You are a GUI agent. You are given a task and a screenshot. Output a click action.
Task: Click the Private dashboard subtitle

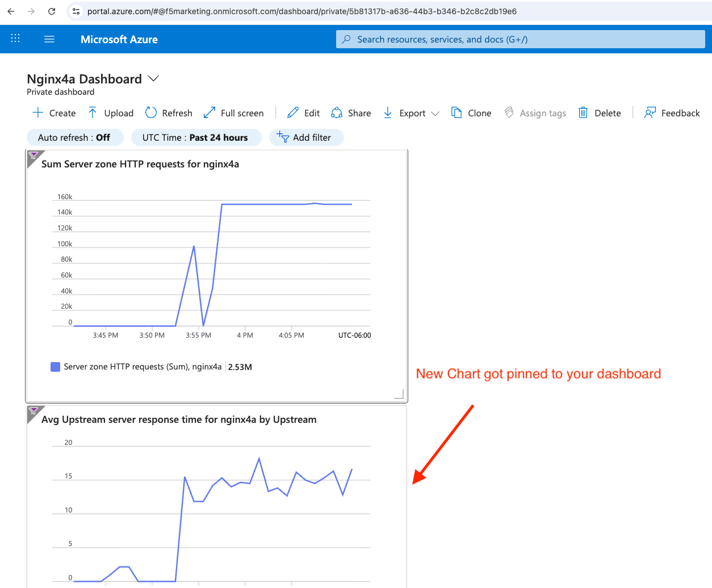pyautogui.click(x=61, y=92)
